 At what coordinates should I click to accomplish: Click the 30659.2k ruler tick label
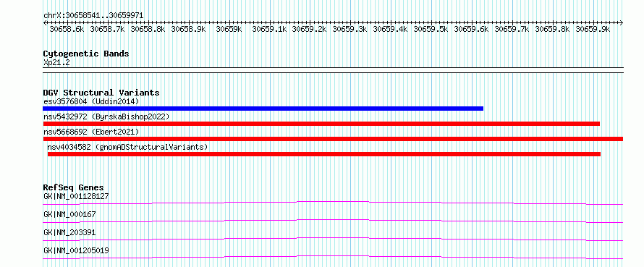click(309, 29)
